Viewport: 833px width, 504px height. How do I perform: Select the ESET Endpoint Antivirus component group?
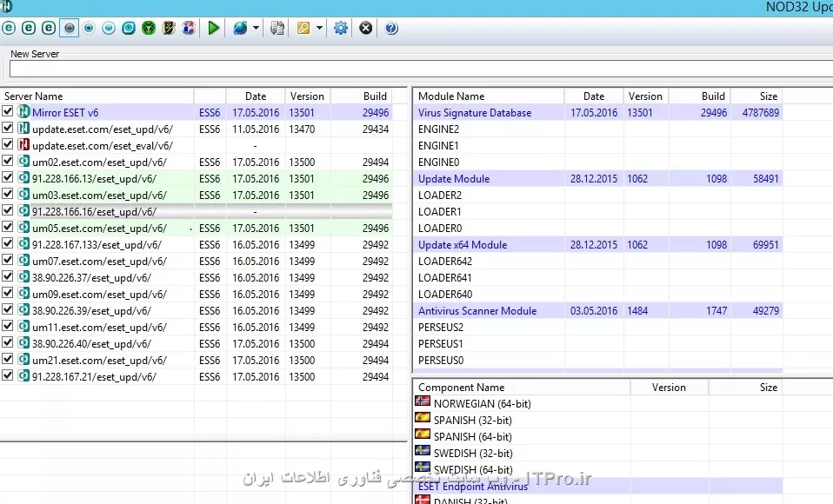point(598,486)
